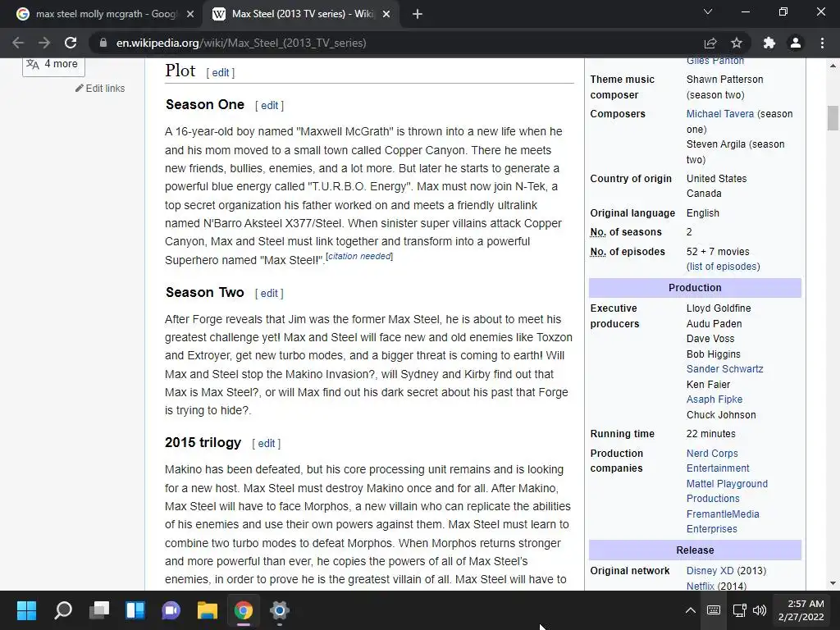Open Widgets icon on taskbar
Viewport: 840px width, 630px height.
[x=135, y=610]
